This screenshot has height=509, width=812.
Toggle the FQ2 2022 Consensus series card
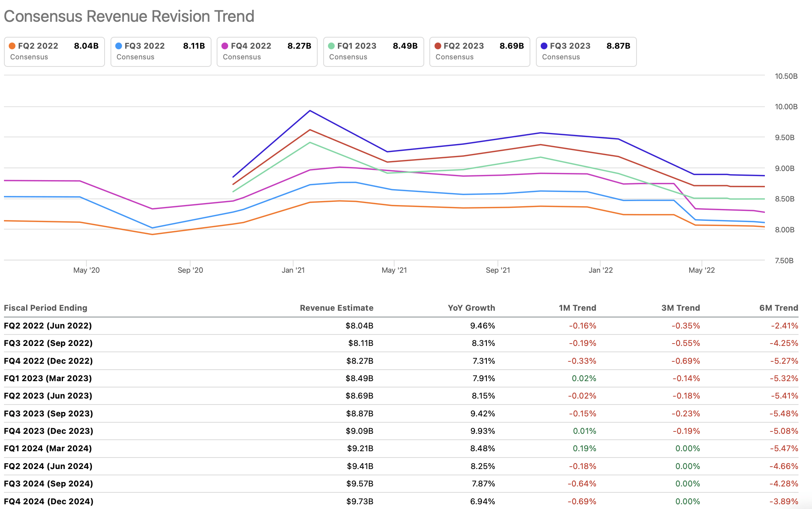(x=54, y=52)
